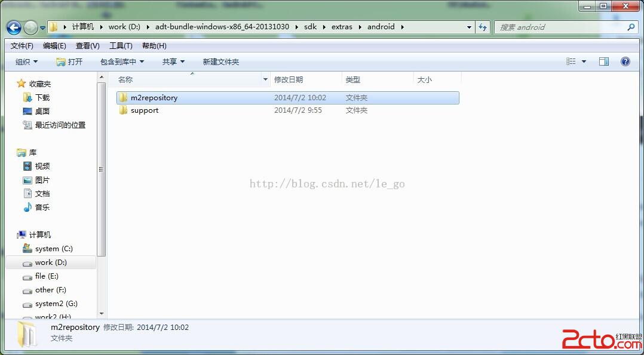Open the 文档 library

(x=42, y=194)
